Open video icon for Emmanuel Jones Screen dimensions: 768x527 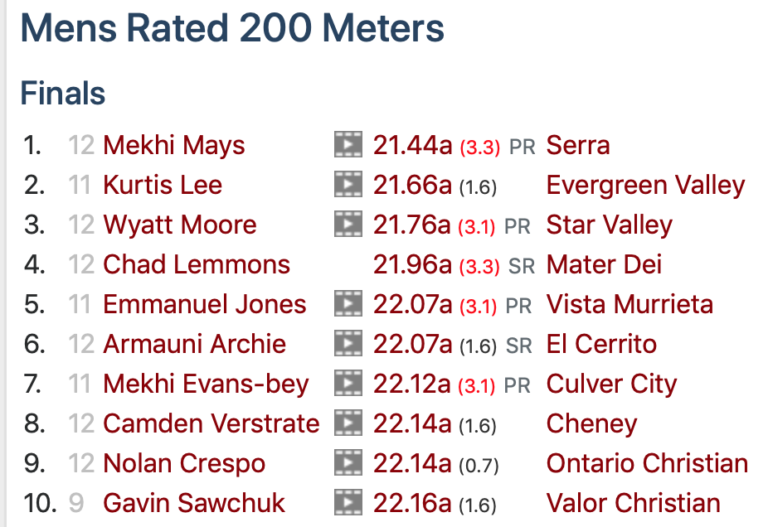tap(348, 304)
